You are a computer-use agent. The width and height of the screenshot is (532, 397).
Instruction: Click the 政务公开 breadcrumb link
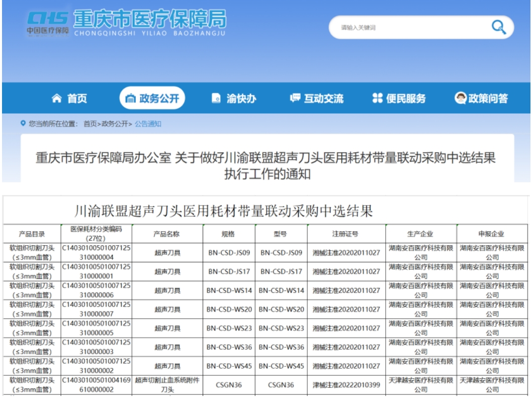(115, 124)
